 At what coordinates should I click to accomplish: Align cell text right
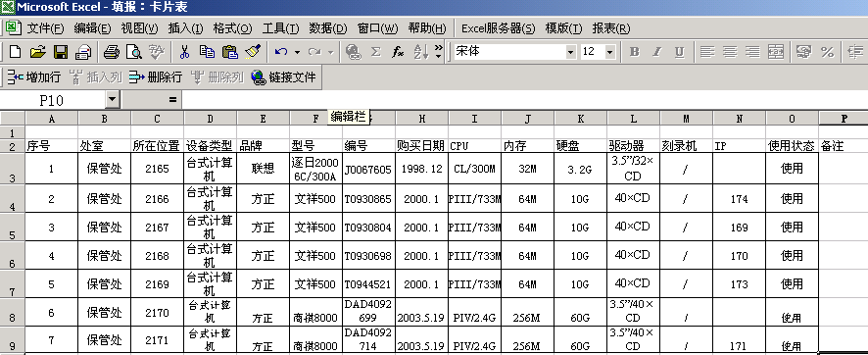click(752, 52)
